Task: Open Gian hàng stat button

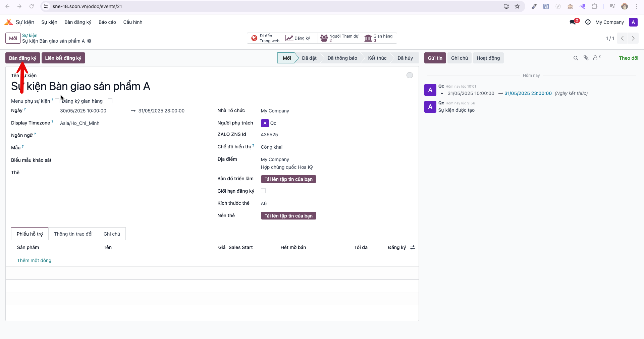Action: tap(379, 38)
